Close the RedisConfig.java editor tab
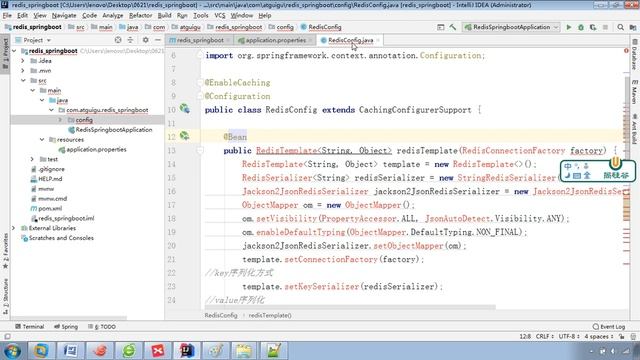This screenshot has width=640, height=360. (378, 40)
